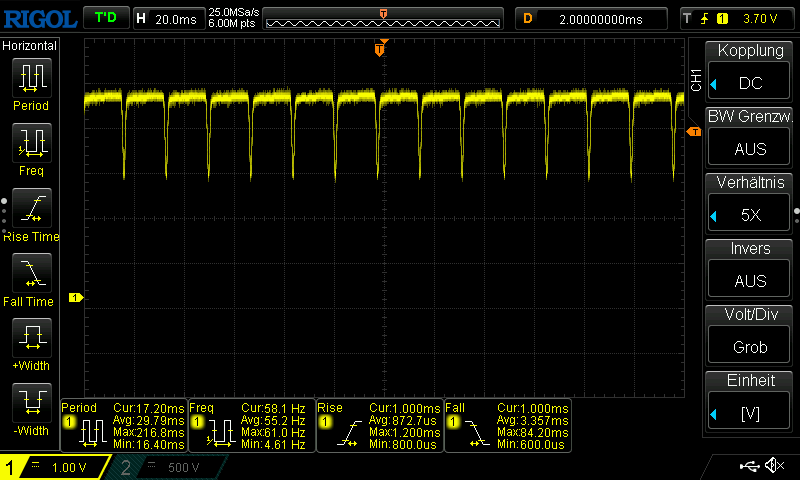Click the T'D trigger status button
This screenshot has height=480, width=800.
pos(105,18)
